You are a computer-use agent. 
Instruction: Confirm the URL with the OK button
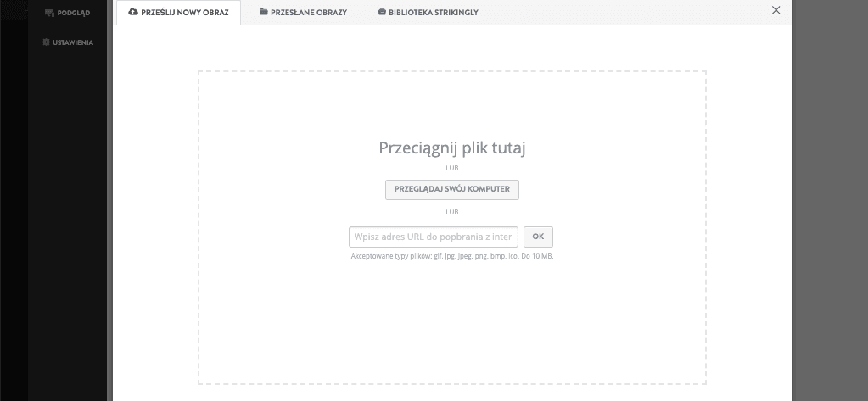tap(538, 237)
